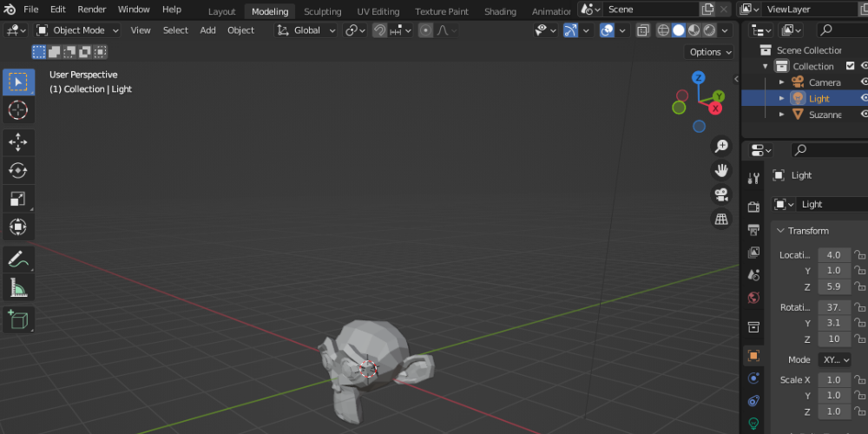Open the View Layer properties tab
This screenshot has width=868, height=434.
753,253
